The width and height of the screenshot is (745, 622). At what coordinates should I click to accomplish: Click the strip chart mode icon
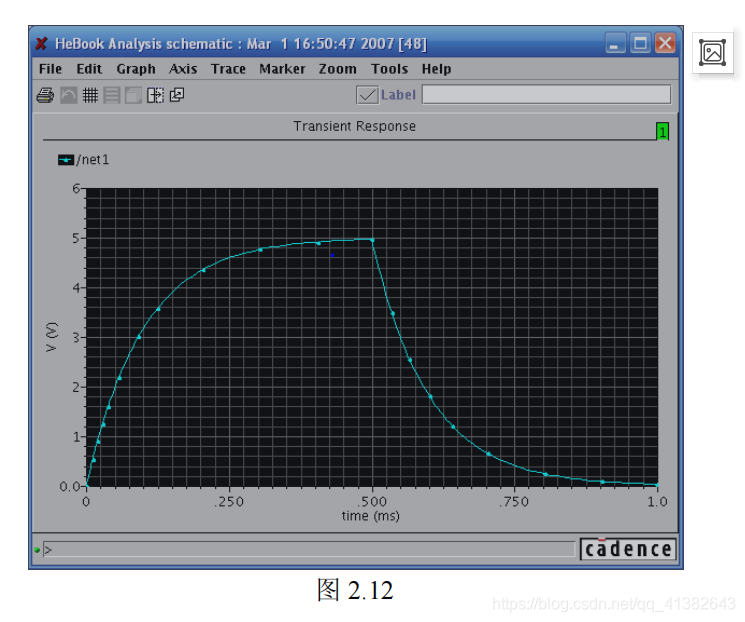(112, 96)
